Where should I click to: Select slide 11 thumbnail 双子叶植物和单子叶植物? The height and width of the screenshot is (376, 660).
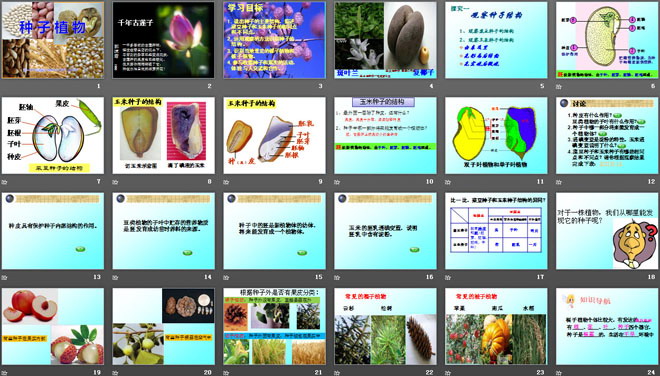click(x=496, y=136)
